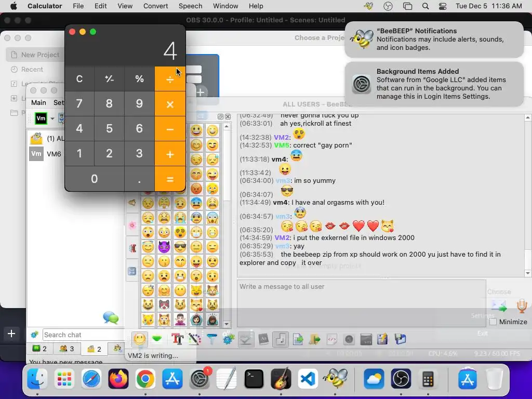Viewport: 532px width, 399px height.
Task: Click the HTML code tag icon
Action: point(332,339)
